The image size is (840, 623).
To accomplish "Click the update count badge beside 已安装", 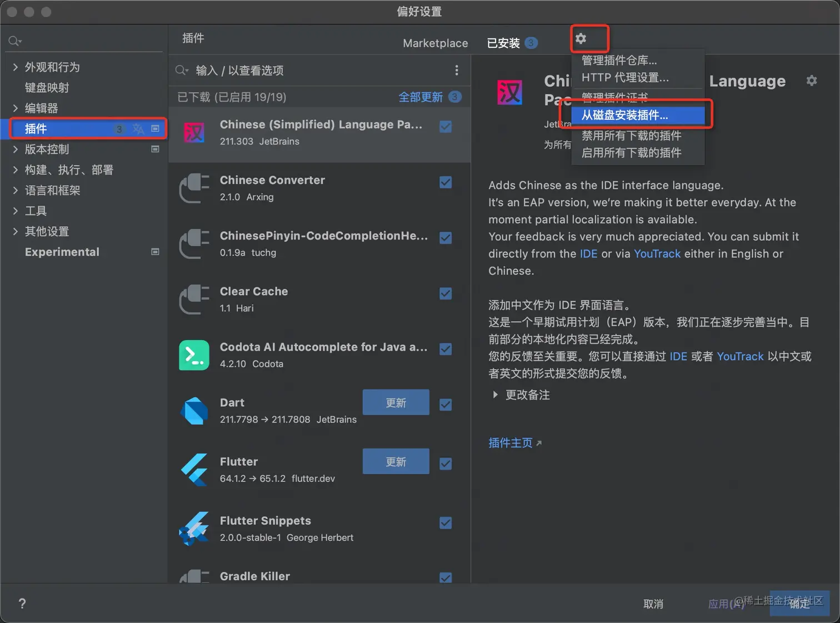I will (x=531, y=43).
